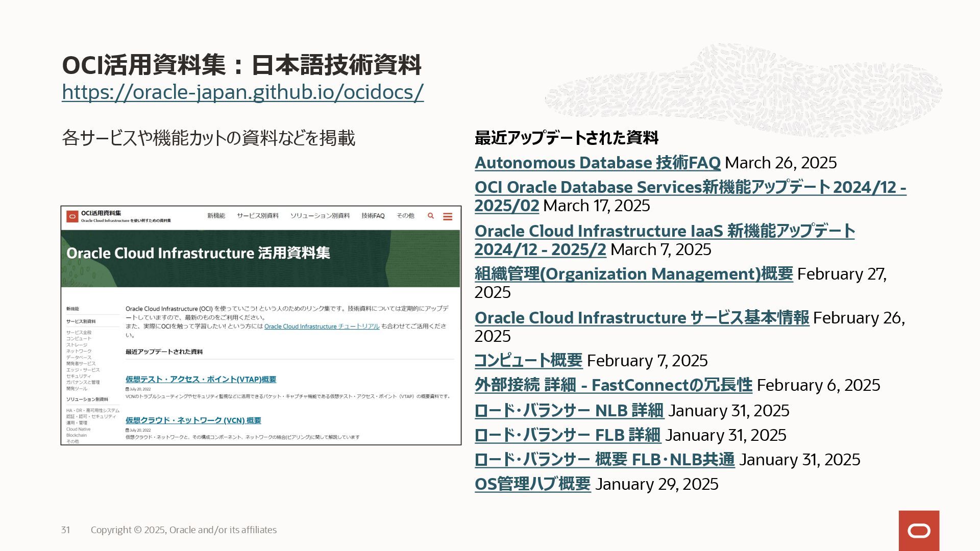Open the ロード・バランサー NLB 詳細 link

[569, 411]
